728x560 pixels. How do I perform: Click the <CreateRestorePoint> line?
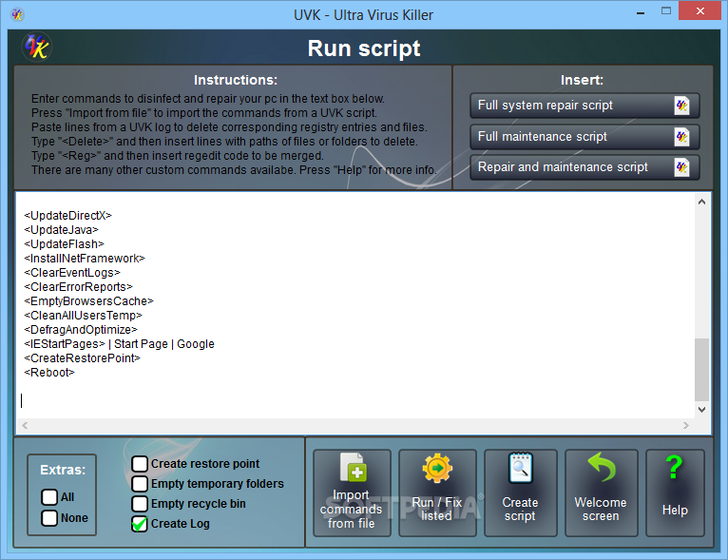click(82, 358)
